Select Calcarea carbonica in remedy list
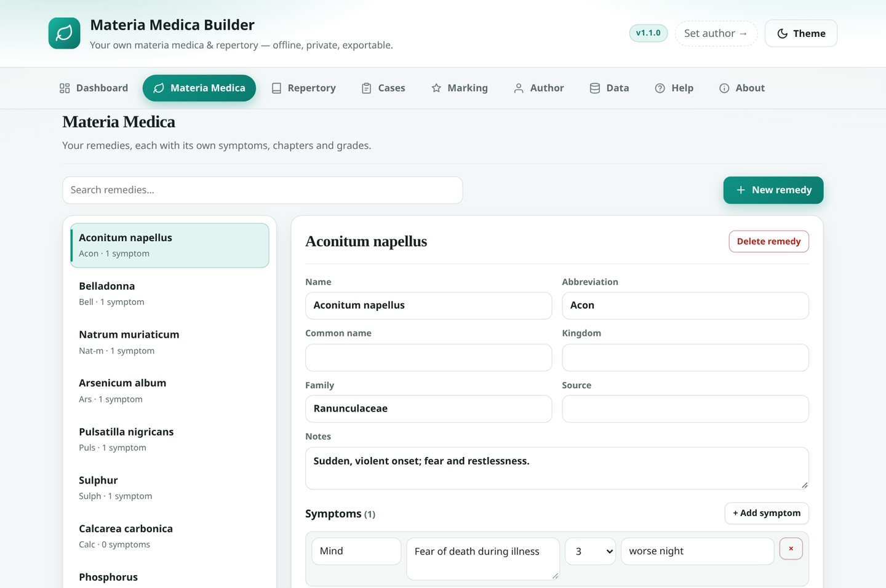The height and width of the screenshot is (588, 886). 170,536
